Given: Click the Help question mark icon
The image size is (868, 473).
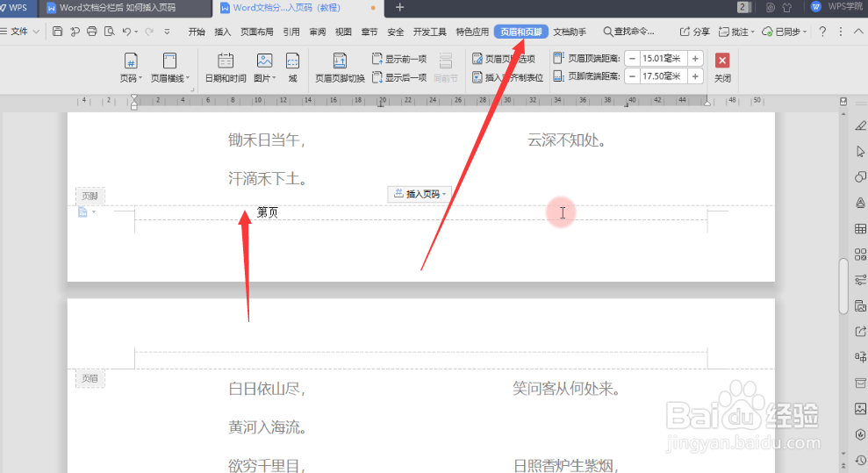Looking at the screenshot, I should 822,32.
